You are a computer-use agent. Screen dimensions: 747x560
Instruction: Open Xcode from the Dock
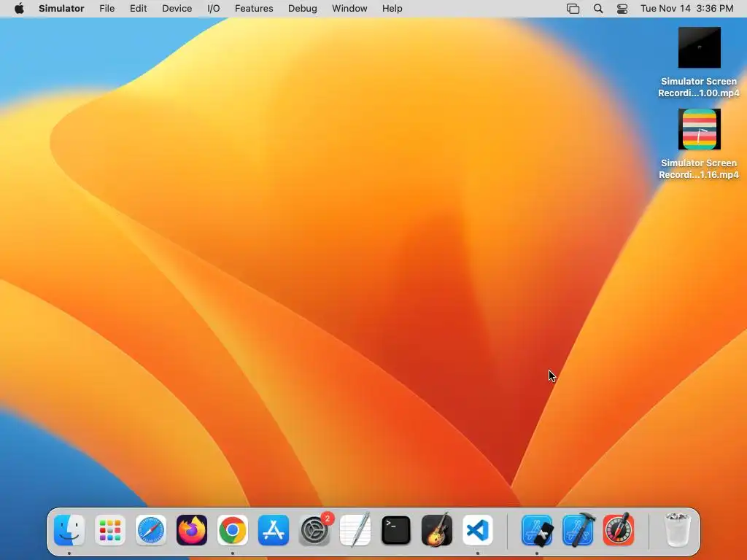coord(578,530)
